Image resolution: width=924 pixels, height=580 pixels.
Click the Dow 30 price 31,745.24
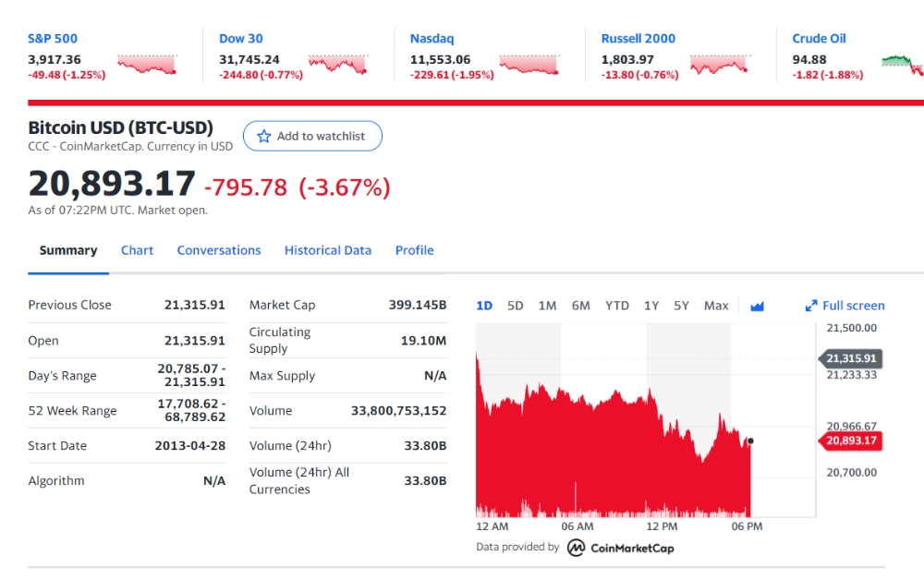(x=249, y=59)
